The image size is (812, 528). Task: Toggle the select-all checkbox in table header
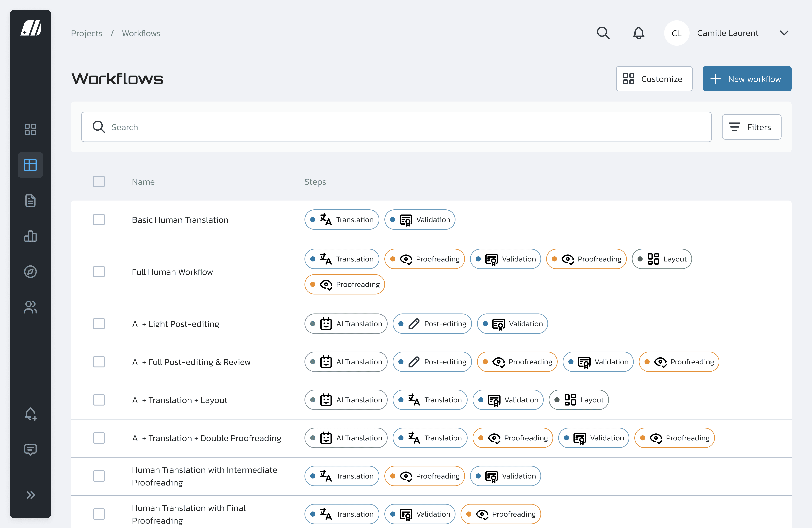point(99,181)
